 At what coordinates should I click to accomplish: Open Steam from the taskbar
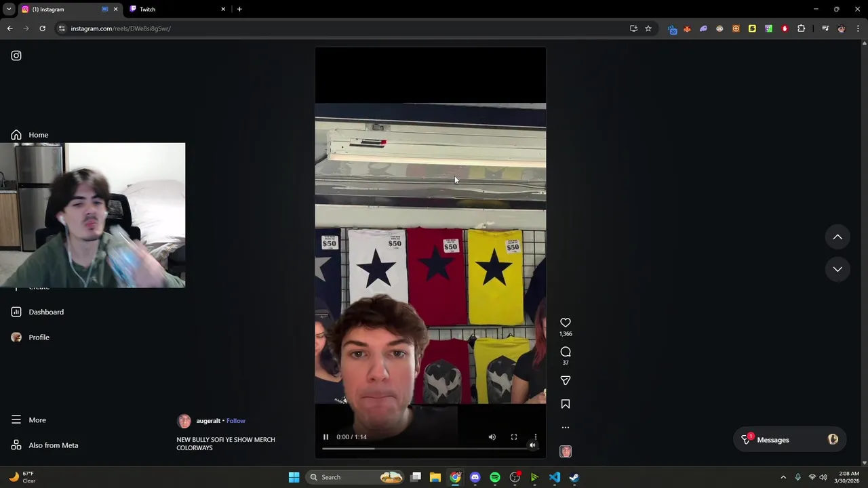(x=574, y=477)
